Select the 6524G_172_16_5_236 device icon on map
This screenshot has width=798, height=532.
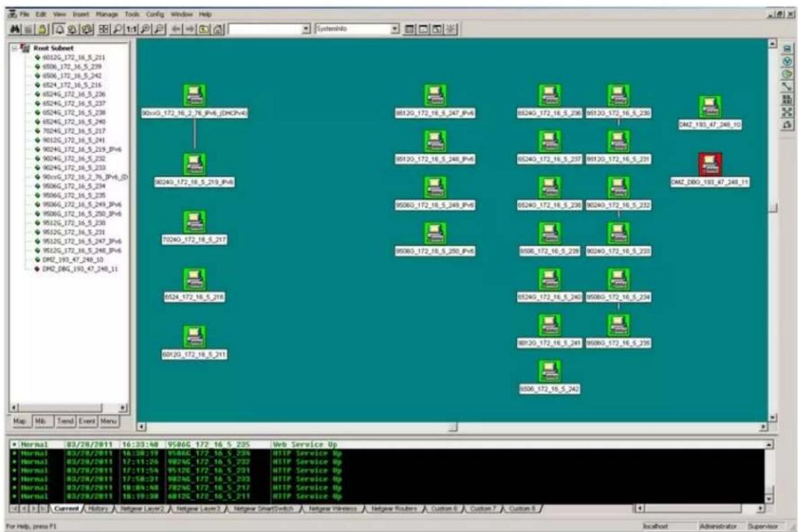(550, 96)
